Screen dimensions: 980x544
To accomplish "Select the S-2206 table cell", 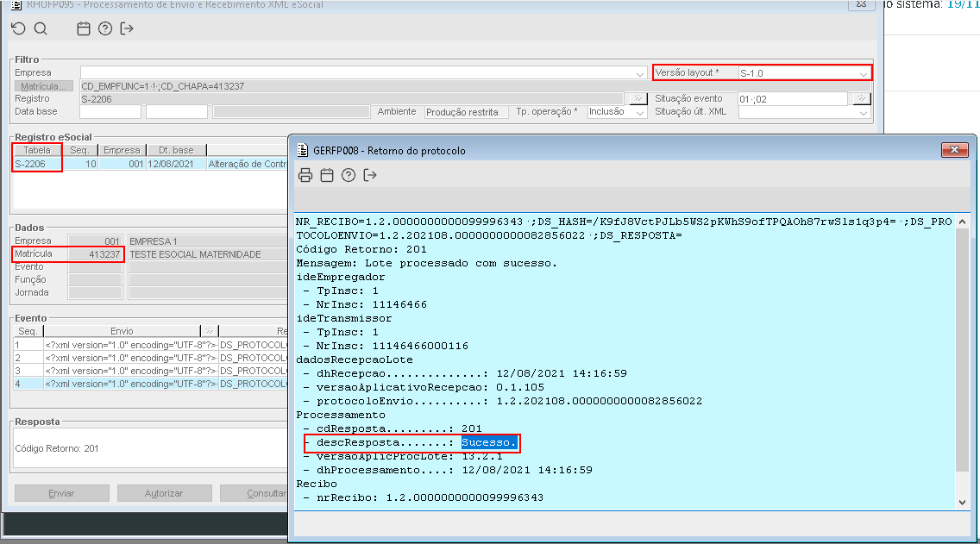I will click(37, 164).
